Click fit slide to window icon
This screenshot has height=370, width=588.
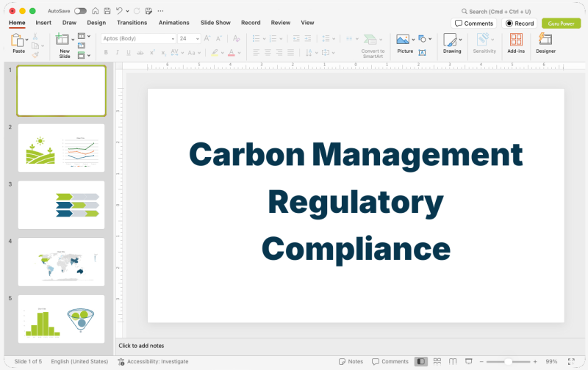[571, 361]
